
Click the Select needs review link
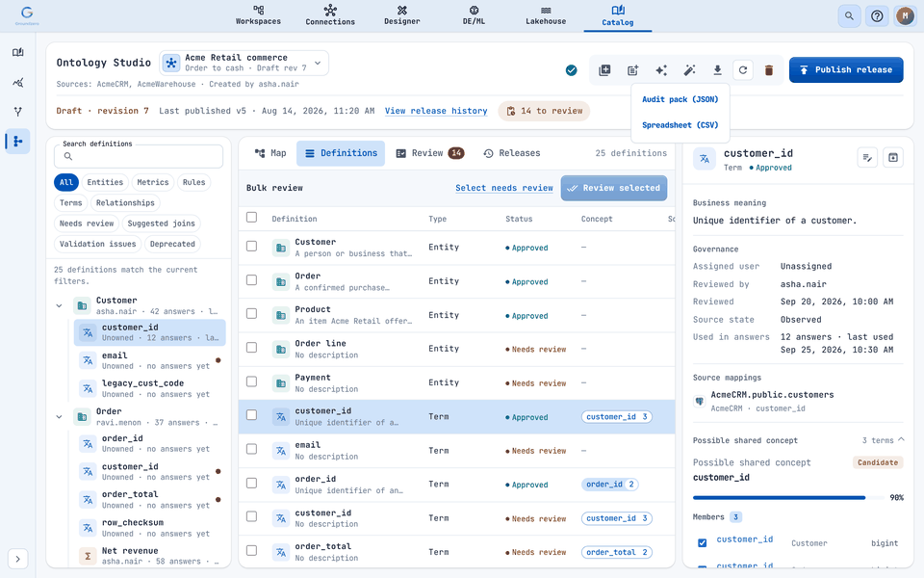coord(503,188)
